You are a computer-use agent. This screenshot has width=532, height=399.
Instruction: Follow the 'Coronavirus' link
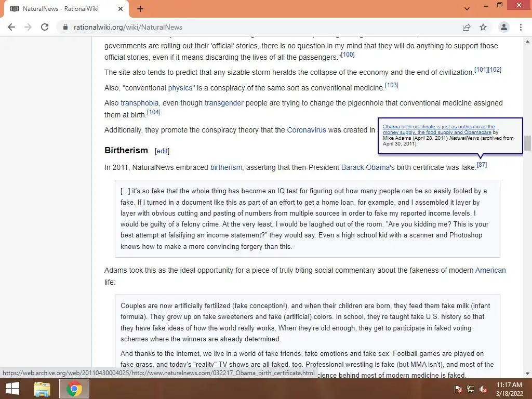click(x=307, y=130)
